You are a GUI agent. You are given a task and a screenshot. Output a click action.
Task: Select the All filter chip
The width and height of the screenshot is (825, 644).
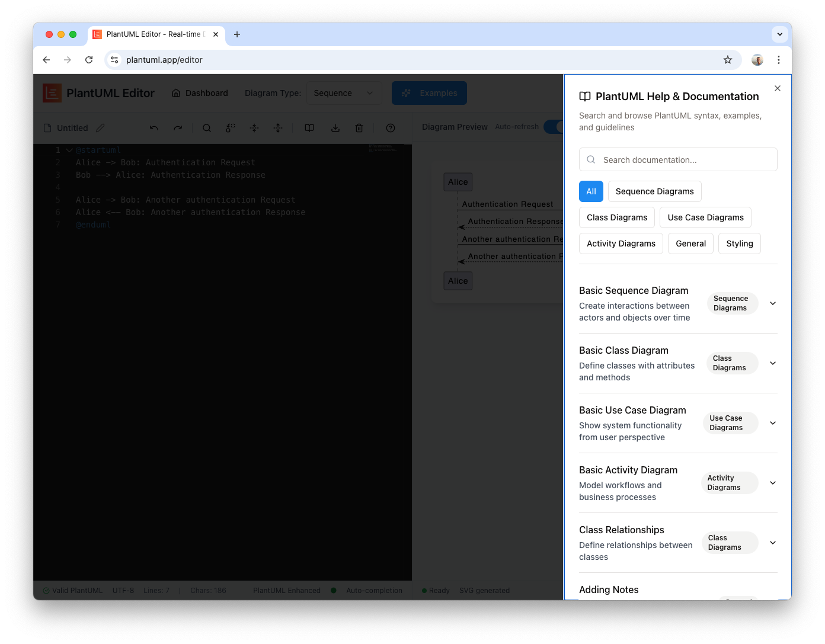pyautogui.click(x=591, y=191)
